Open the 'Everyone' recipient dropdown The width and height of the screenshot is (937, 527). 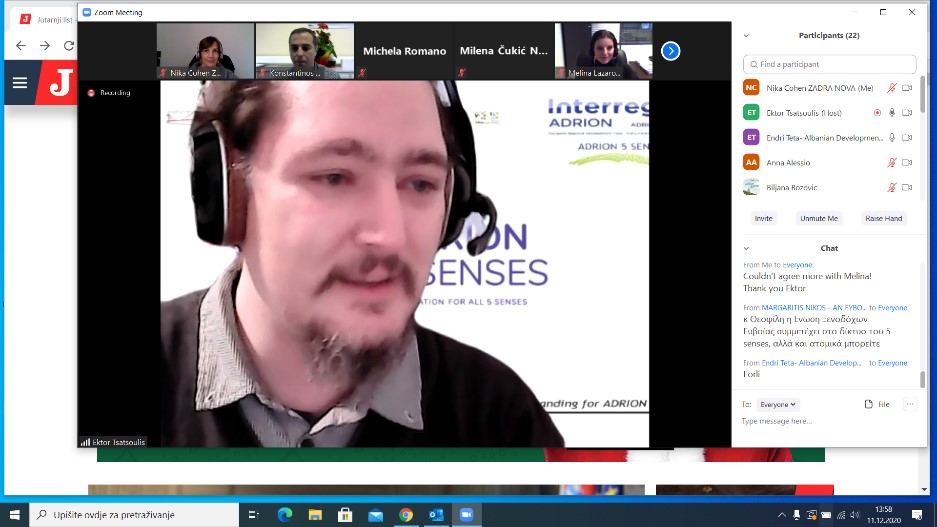[778, 404]
